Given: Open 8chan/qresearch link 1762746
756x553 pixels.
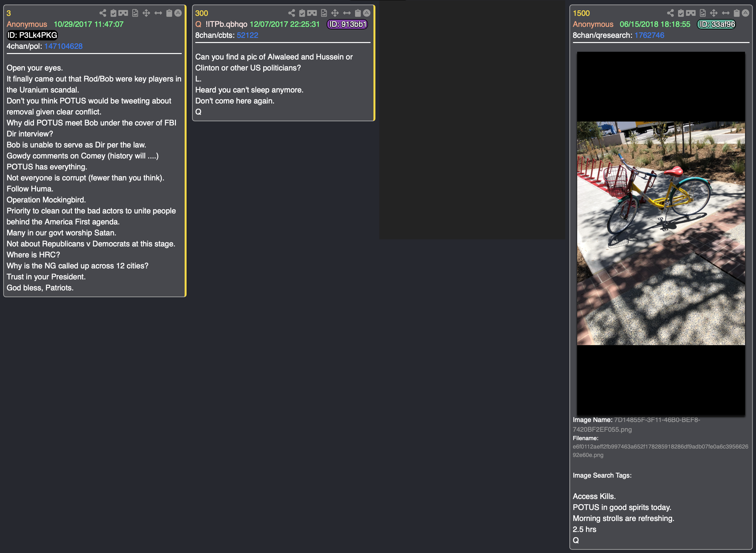Looking at the screenshot, I should (x=649, y=35).
